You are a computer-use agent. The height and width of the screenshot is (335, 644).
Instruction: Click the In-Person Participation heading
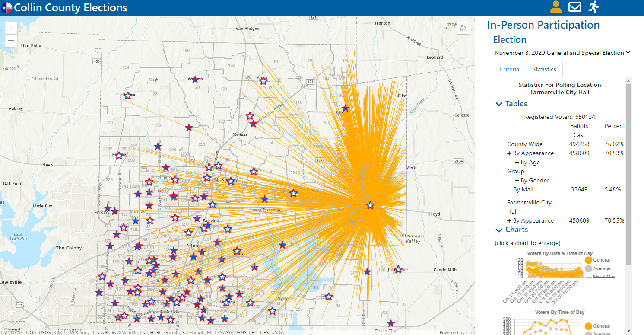pos(543,25)
